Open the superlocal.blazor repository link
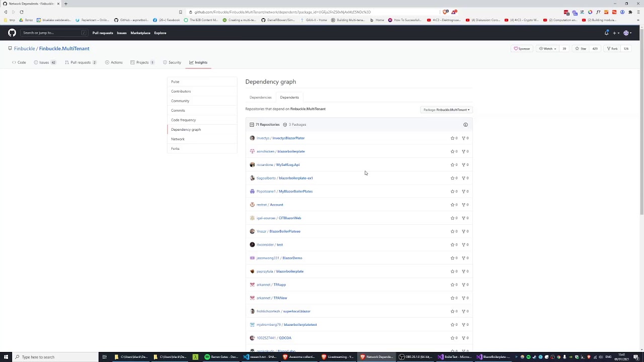This screenshot has width=644, height=362. coord(297,311)
